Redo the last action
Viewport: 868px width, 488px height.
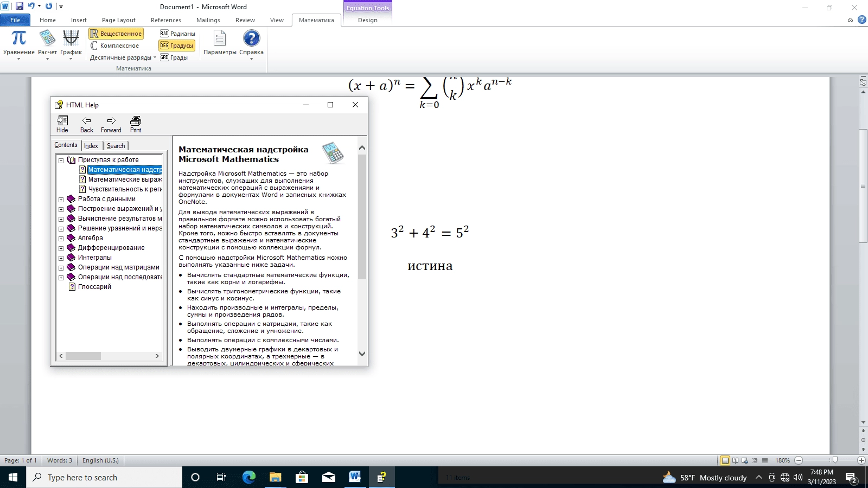click(x=49, y=7)
